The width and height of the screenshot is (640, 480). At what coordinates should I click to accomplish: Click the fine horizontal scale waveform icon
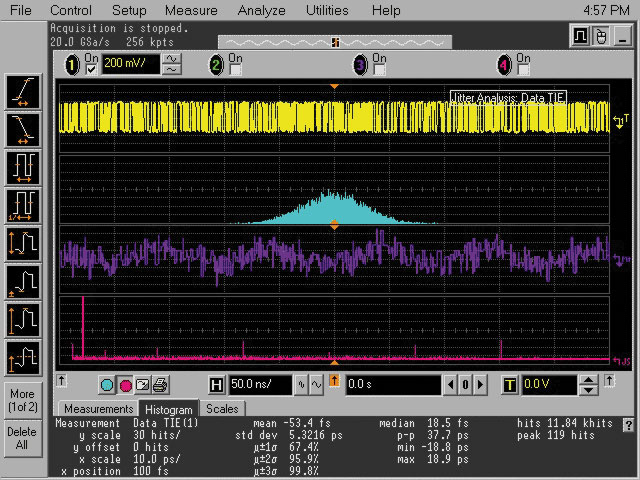301,385
